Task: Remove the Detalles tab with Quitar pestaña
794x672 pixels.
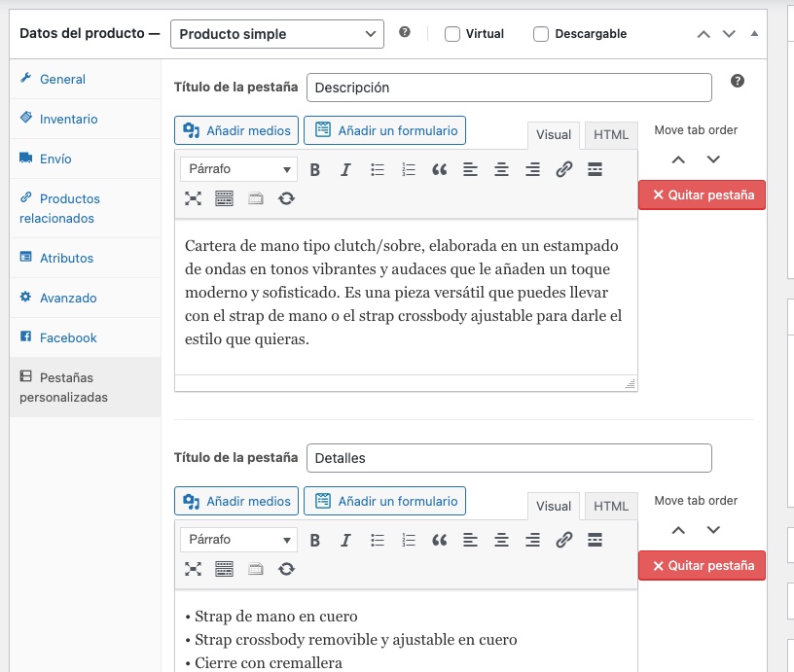Action: tap(702, 565)
